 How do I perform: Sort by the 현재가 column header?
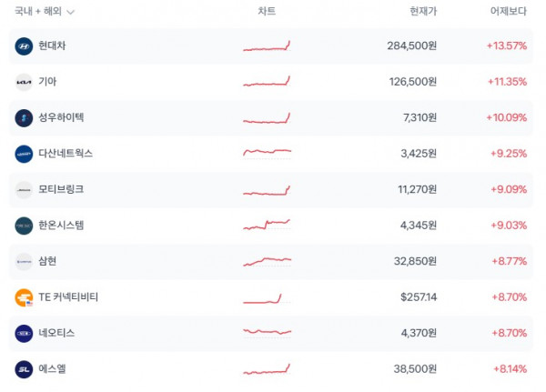pos(423,12)
